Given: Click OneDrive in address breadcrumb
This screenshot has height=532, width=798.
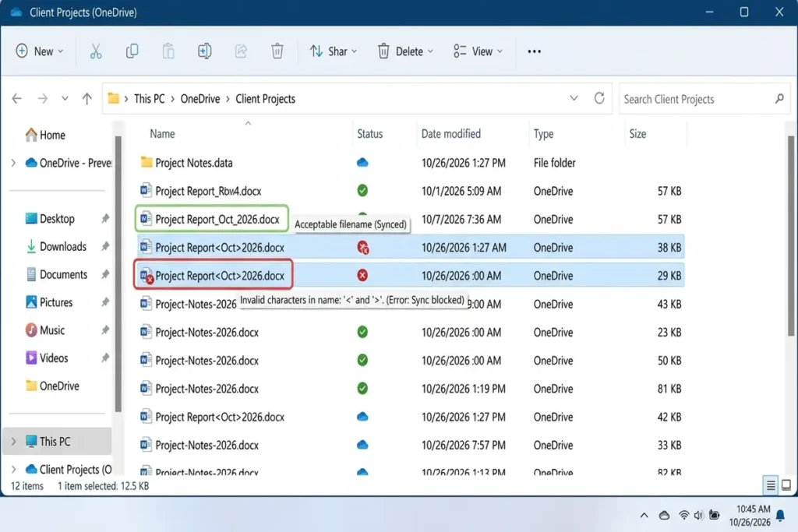Looking at the screenshot, I should tap(200, 99).
